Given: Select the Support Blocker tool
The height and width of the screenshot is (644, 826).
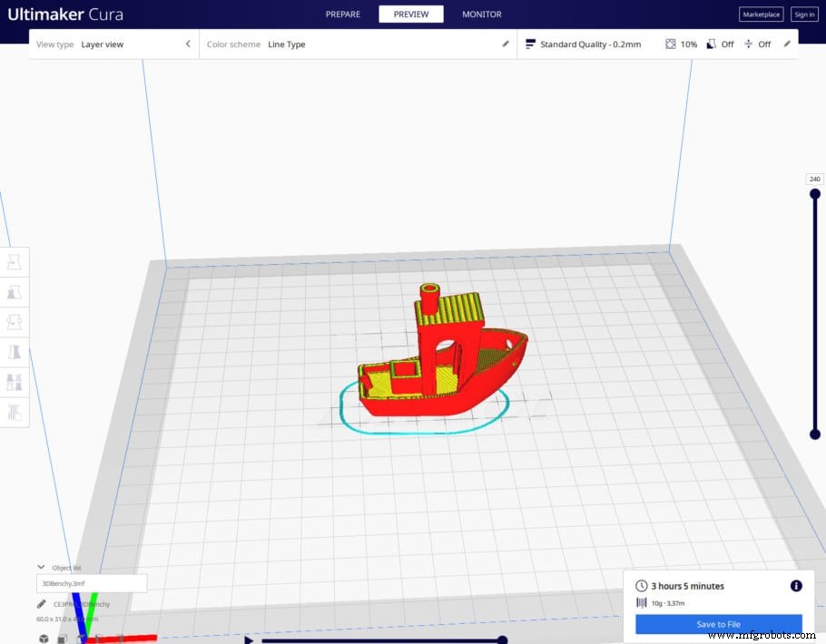Looking at the screenshot, I should pos(14,412).
